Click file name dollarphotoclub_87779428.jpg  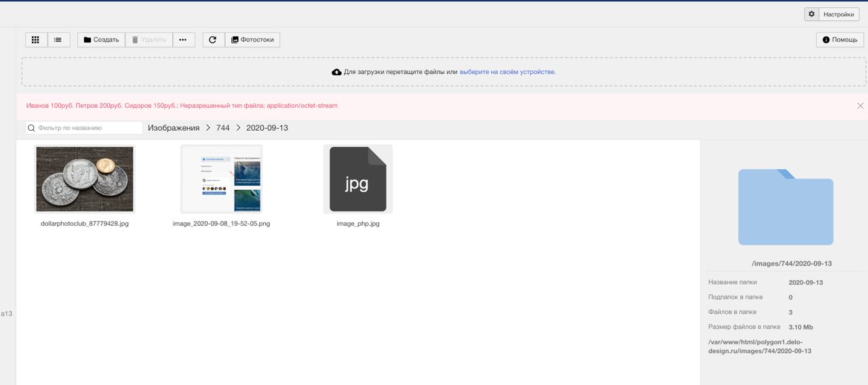[x=85, y=224]
